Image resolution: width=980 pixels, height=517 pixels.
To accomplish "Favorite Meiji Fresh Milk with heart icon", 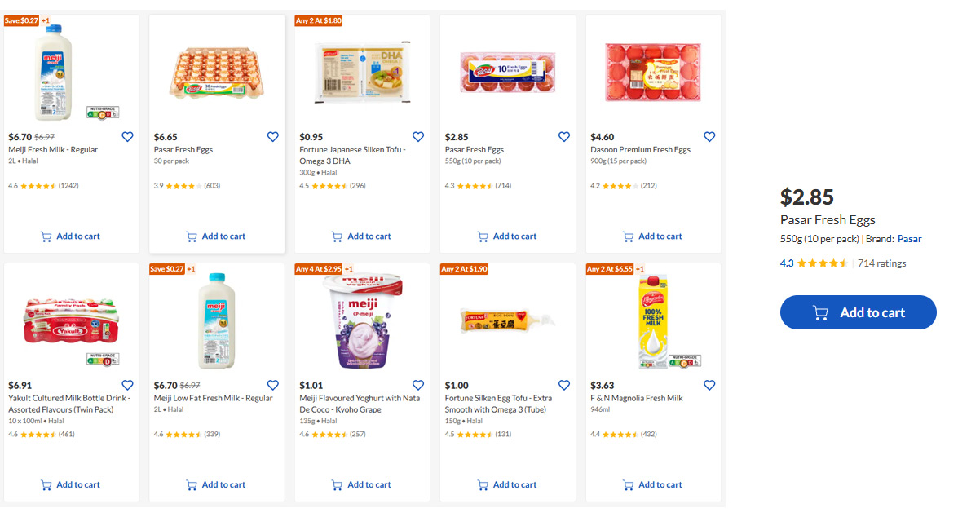I will click(x=127, y=137).
